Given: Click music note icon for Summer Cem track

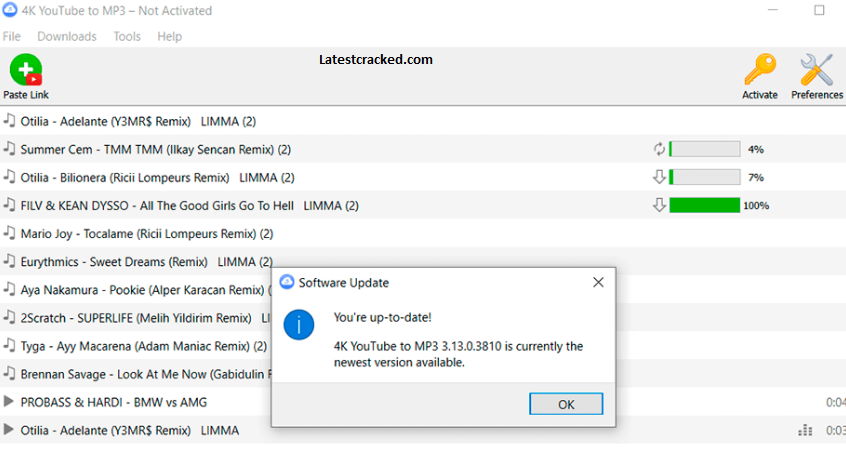Looking at the screenshot, I should point(9,148).
